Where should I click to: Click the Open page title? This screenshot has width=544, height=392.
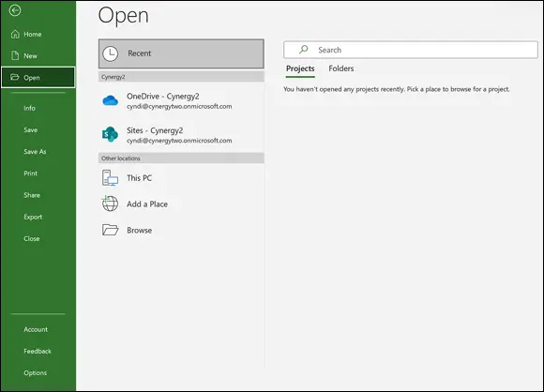coord(124,16)
